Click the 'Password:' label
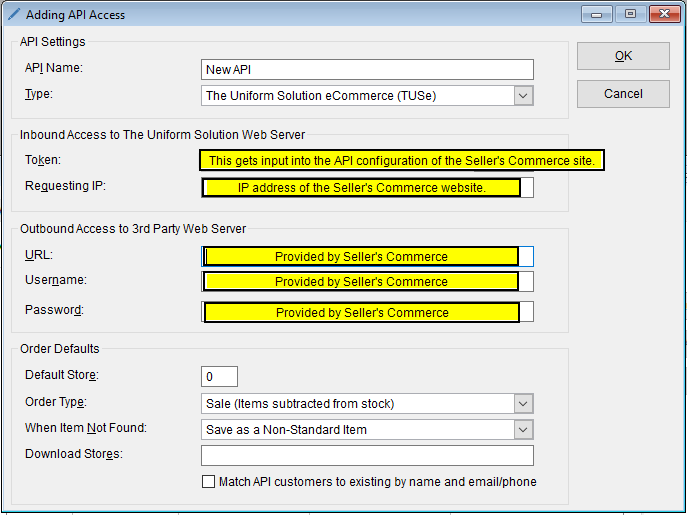 pyautogui.click(x=54, y=310)
